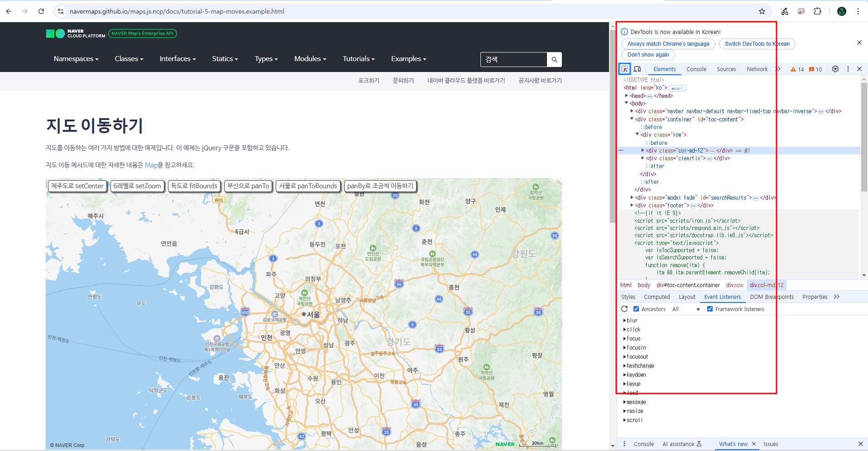868x451 pixels.
Task: Switch to the Sources tab
Action: click(x=726, y=69)
